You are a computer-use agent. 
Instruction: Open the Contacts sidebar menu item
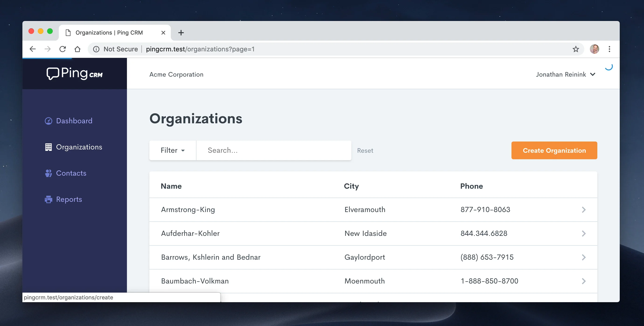click(x=71, y=173)
